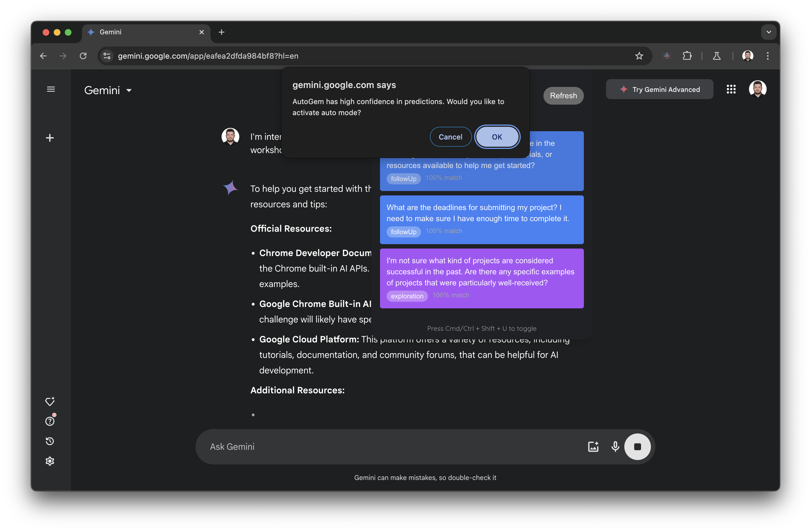
Task: Start a new chat with plus icon
Action: pos(50,138)
